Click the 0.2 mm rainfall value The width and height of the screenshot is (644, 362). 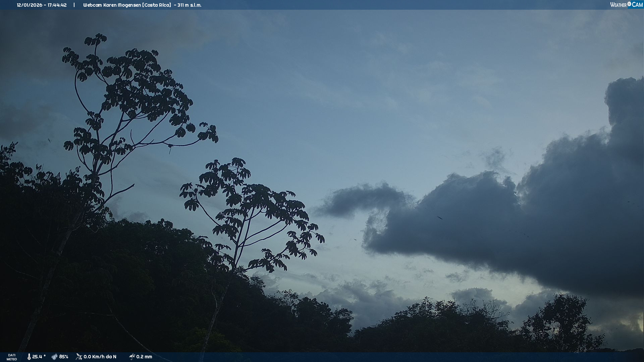(x=144, y=357)
